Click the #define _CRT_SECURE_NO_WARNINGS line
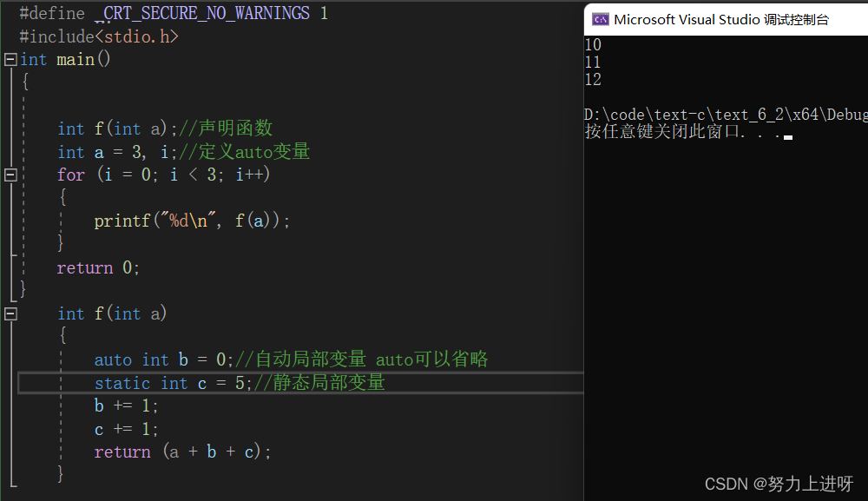Image resolution: width=868 pixels, height=501 pixels. [x=174, y=13]
